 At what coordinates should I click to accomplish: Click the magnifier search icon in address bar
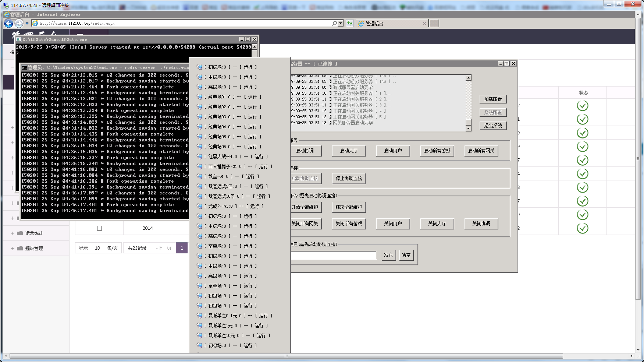tap(334, 23)
